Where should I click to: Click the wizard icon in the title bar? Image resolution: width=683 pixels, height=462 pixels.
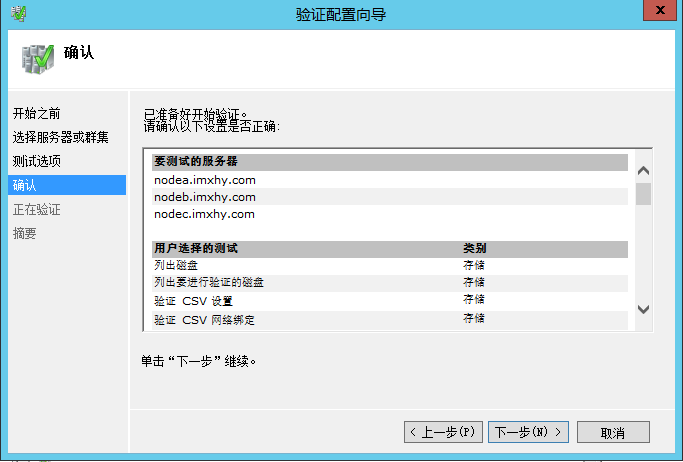pos(18,13)
